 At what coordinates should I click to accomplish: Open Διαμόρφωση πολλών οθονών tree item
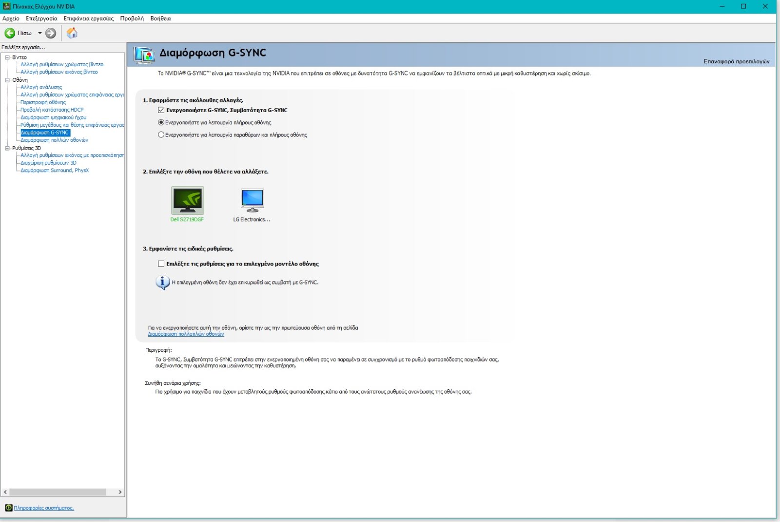coord(54,140)
